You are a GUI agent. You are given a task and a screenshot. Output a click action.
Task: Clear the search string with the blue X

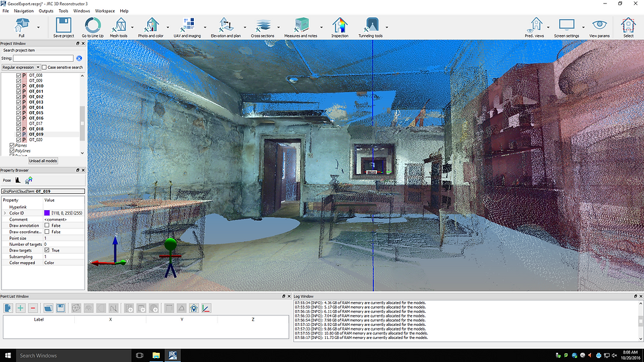click(79, 58)
